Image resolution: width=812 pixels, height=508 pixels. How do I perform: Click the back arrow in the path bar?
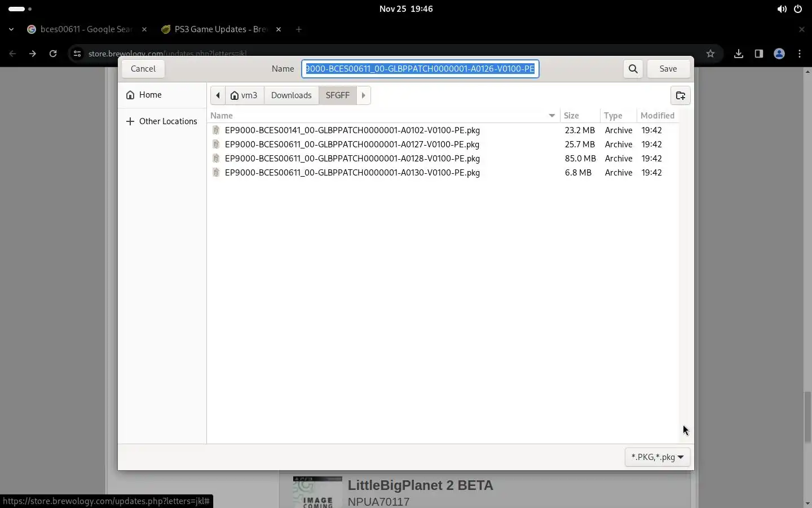[x=218, y=95]
